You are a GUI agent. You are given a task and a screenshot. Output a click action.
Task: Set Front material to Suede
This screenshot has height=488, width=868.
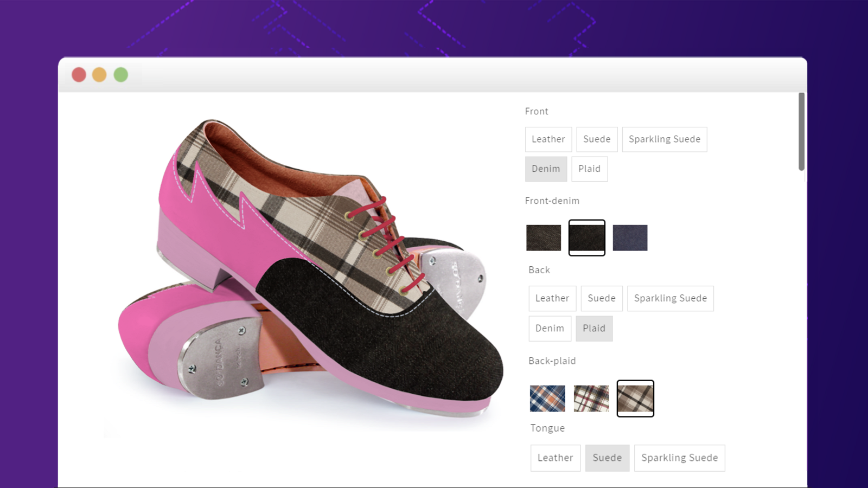coord(597,139)
